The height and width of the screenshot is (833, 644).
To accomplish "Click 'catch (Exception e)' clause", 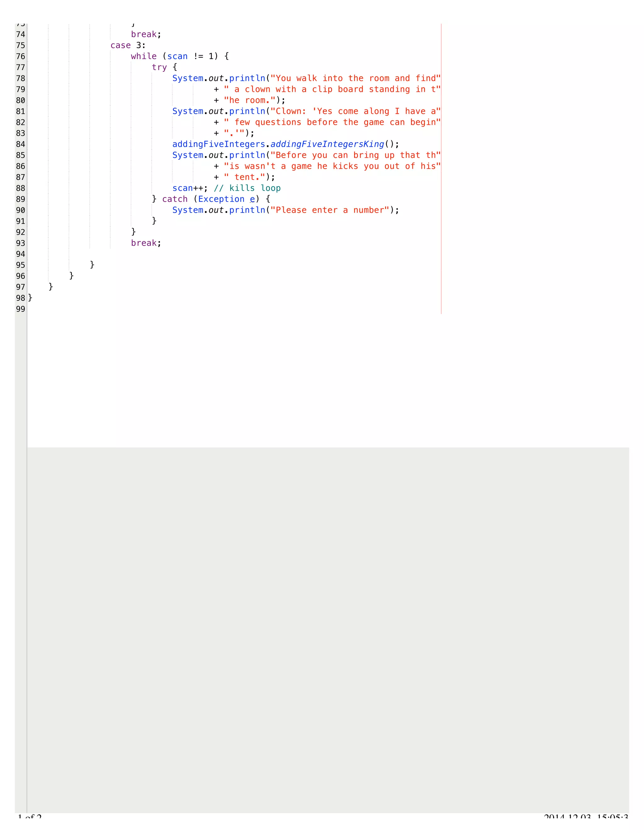I will (x=211, y=199).
